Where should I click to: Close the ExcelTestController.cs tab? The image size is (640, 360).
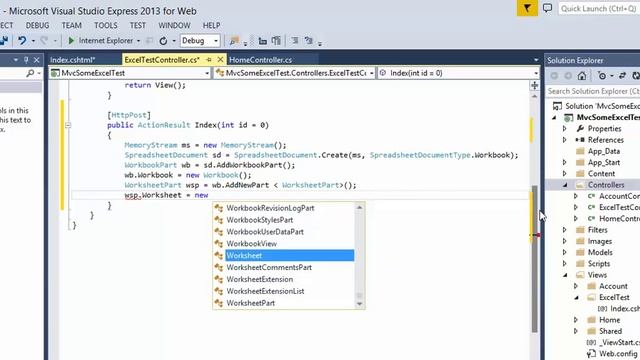[x=220, y=60]
